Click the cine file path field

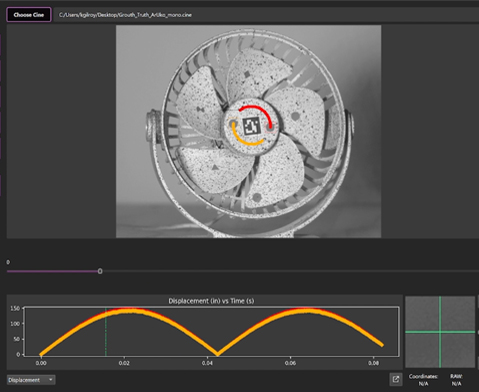(x=267, y=15)
